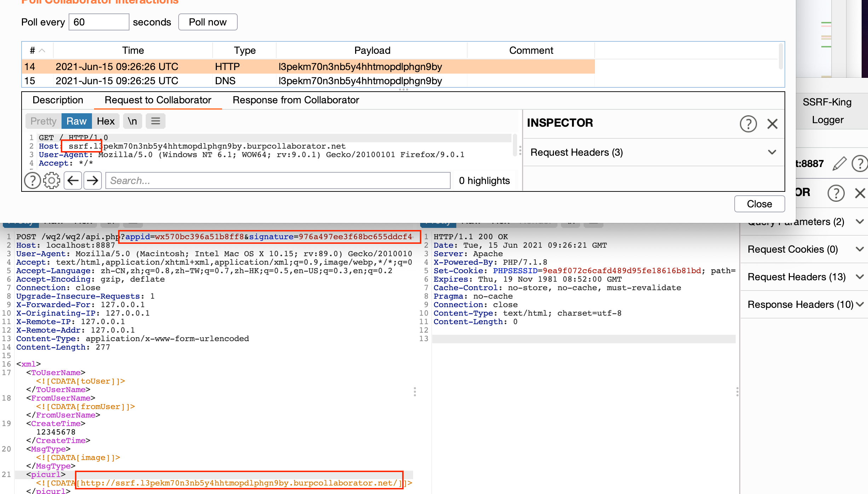
Task: Switch to Raw view in Collaborator request
Action: 76,121
